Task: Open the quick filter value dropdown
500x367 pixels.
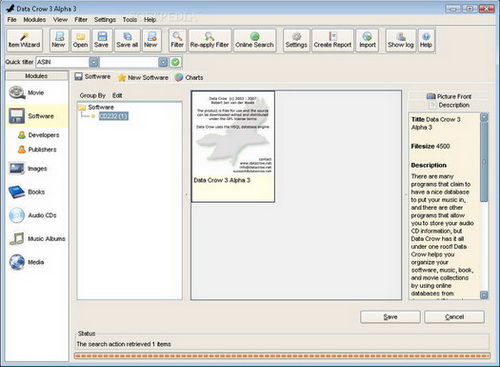Action: (163, 62)
